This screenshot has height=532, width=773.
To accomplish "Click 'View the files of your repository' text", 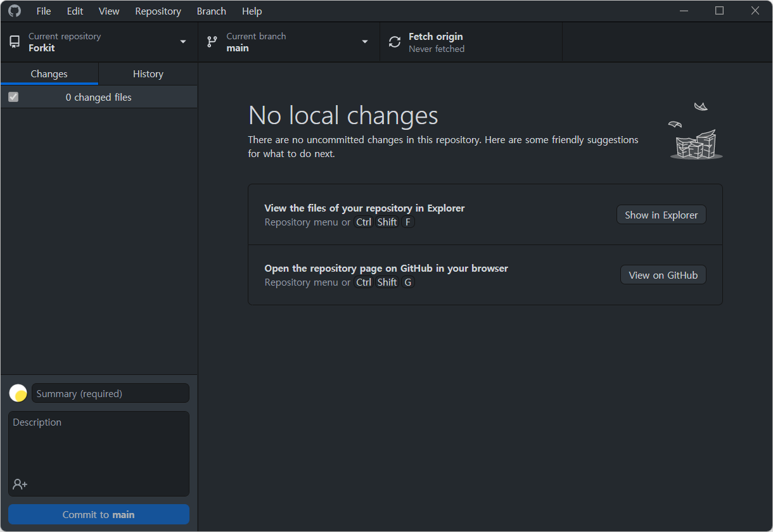I will (365, 208).
